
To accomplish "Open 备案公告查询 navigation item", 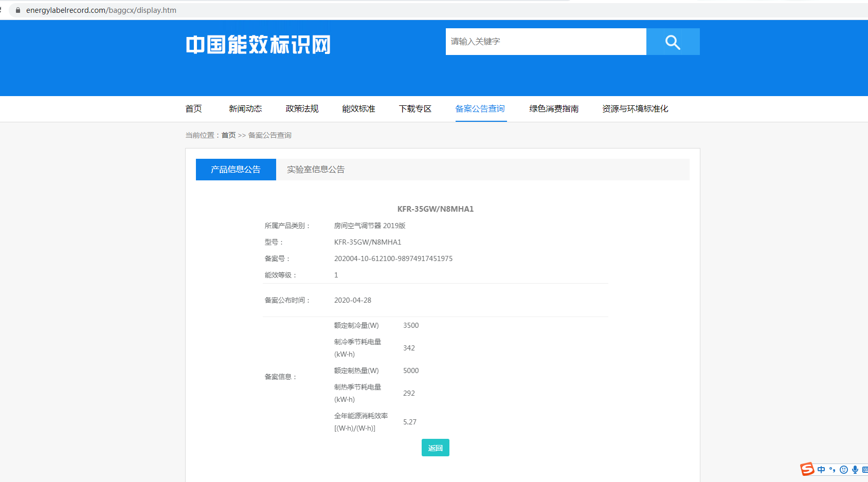I will pyautogui.click(x=480, y=109).
